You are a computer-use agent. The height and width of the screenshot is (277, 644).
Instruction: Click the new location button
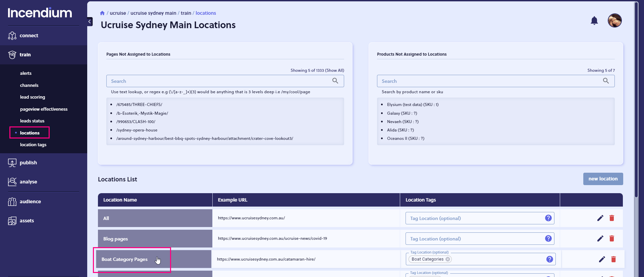[x=603, y=179]
